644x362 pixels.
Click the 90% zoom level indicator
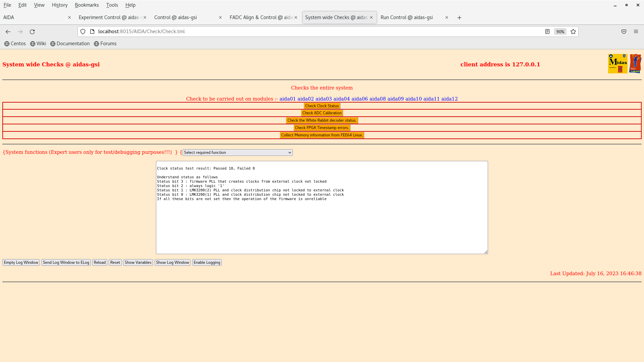[x=560, y=32]
